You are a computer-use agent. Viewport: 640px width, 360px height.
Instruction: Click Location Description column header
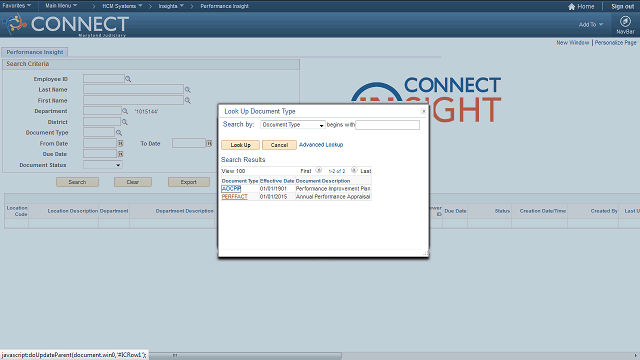(73, 211)
